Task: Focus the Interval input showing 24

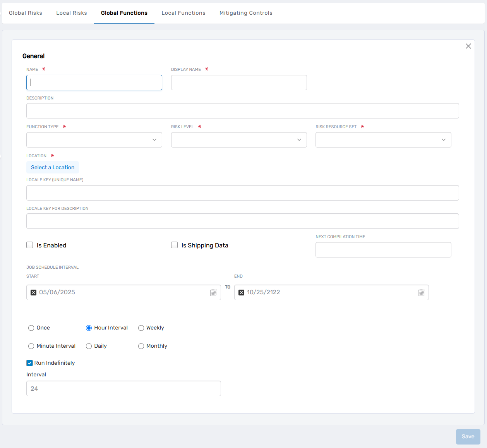Action: pos(123,388)
